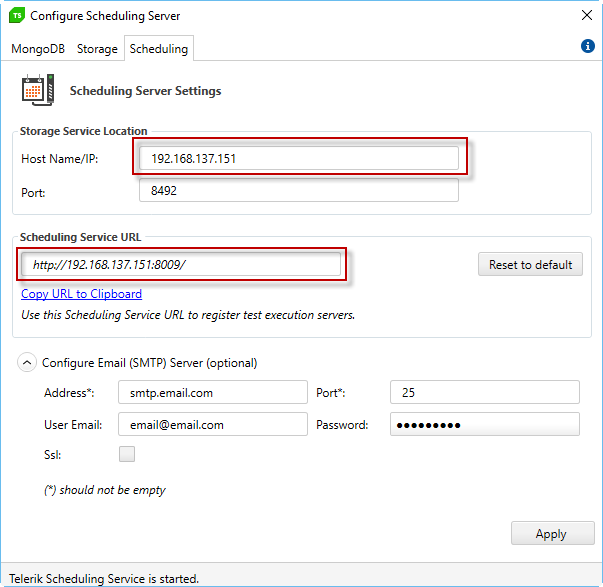The image size is (603, 587).
Task: Click the 'Configure Scheduling Server' window title
Action: tap(105, 16)
